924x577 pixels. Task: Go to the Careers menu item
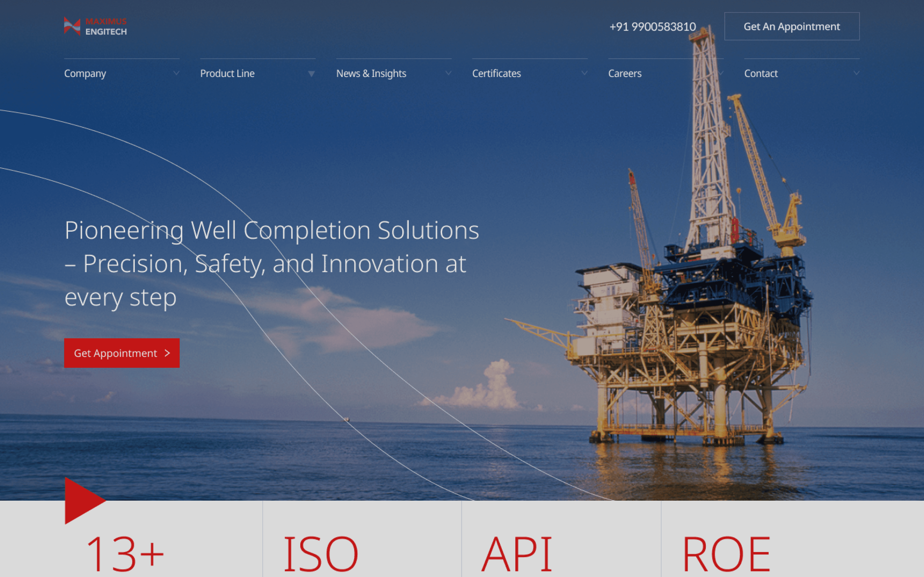[625, 73]
